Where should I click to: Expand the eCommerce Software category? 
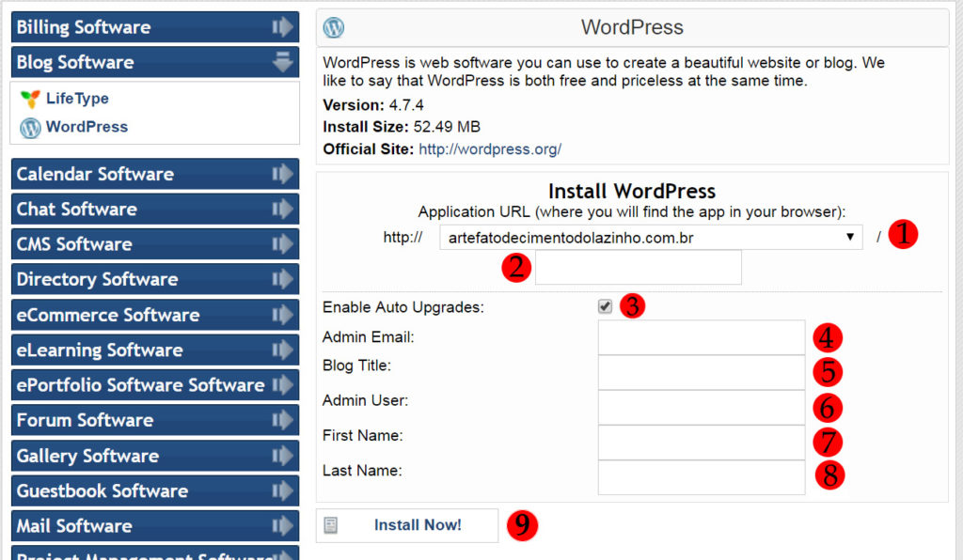point(155,315)
